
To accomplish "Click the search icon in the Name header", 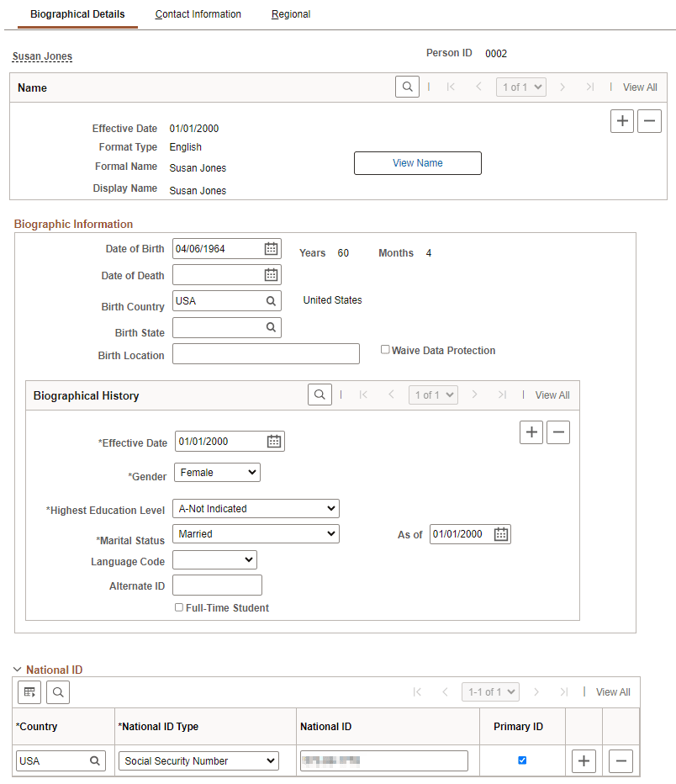I will tap(407, 87).
